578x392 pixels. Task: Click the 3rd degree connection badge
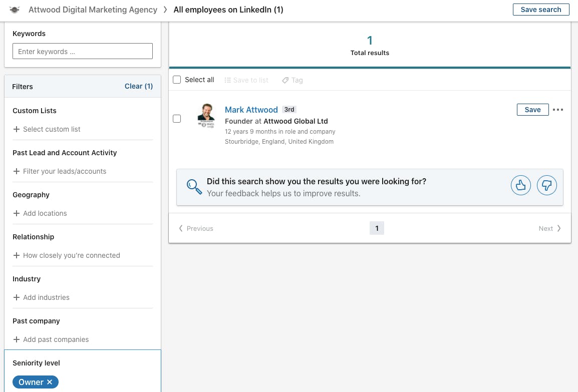(290, 110)
